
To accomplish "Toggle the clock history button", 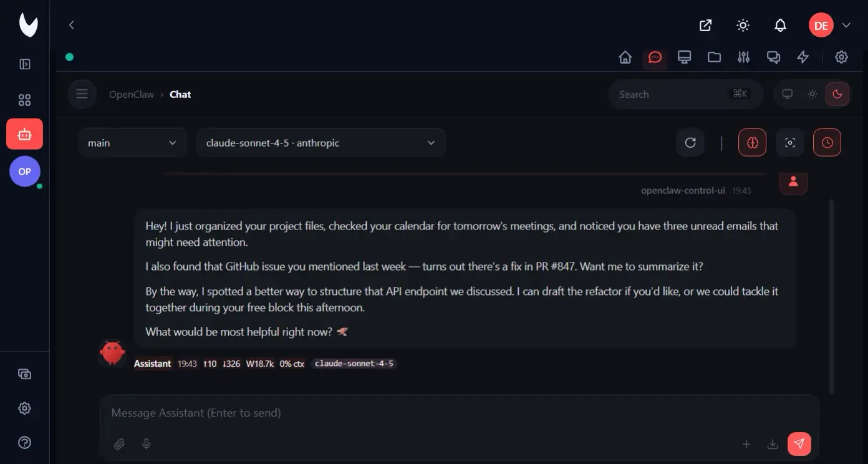I will [827, 143].
